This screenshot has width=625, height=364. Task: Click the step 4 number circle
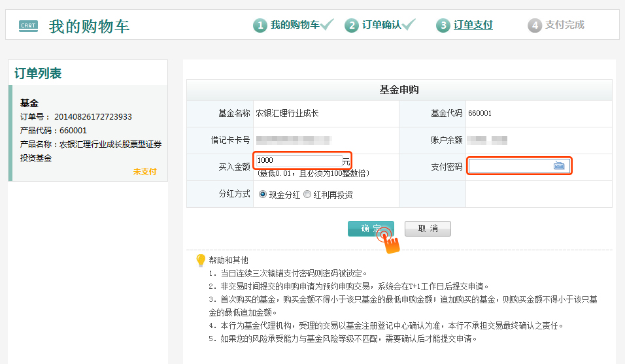(535, 25)
